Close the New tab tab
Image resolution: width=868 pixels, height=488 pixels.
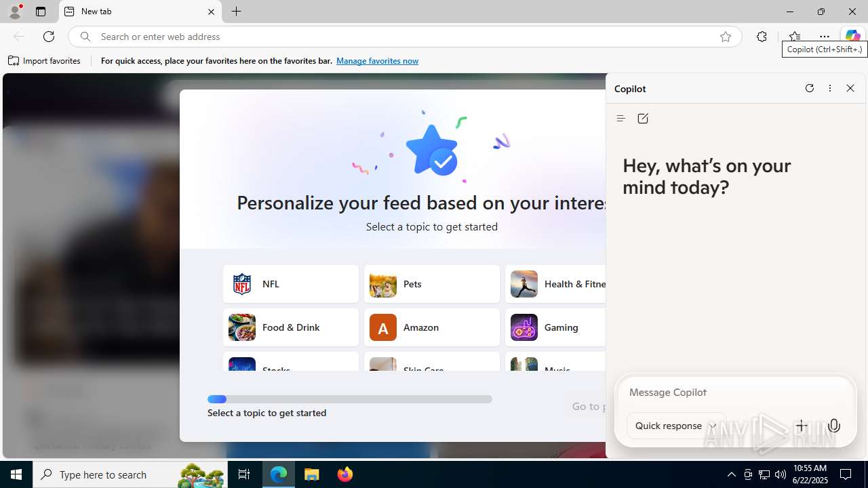[x=211, y=12]
